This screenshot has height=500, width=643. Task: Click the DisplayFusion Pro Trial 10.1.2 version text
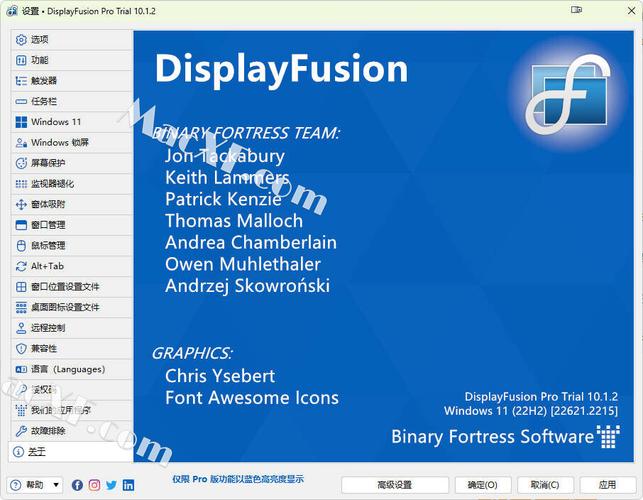[x=541, y=397]
